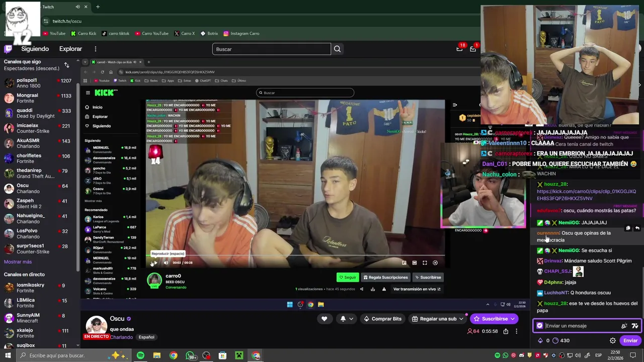Viewport: 644px width, 362px height.
Task: Open the Twitch home logo
Action: (8, 49)
